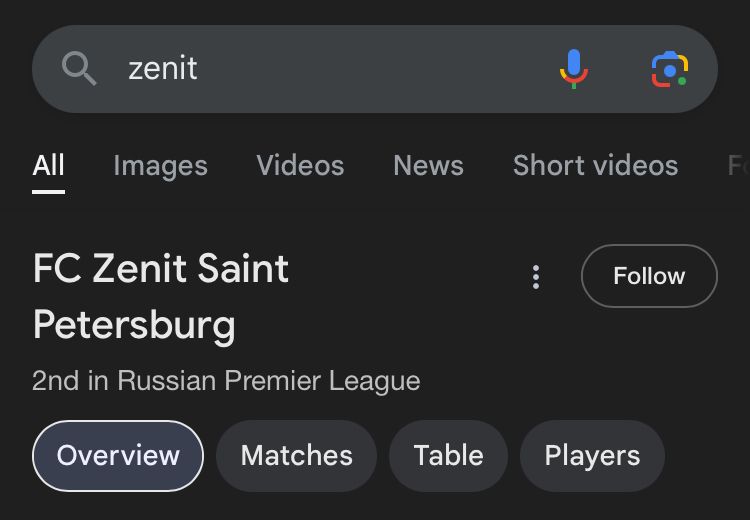Click '2nd in Russian Premier League' subtitle
Image resolution: width=750 pixels, height=520 pixels.
[x=226, y=381]
